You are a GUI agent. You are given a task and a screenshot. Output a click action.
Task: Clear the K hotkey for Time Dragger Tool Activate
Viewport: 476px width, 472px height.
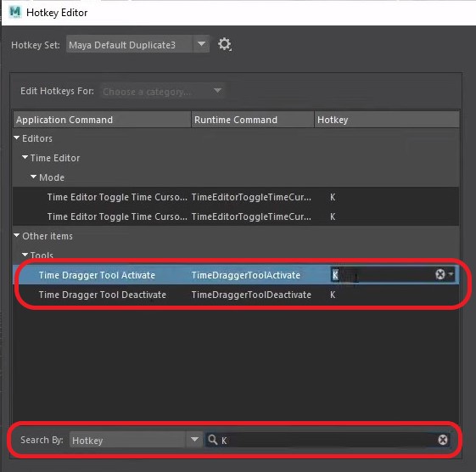pos(440,274)
